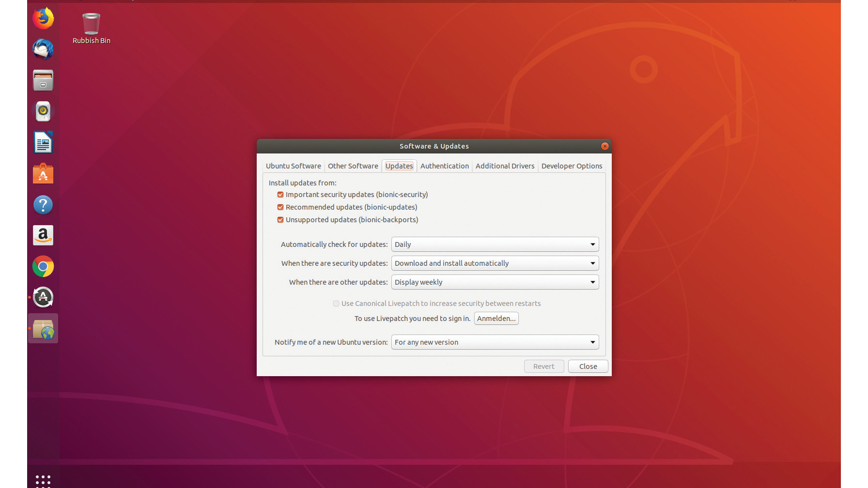Open Automatically check for updates dropdown
The width and height of the screenshot is (868, 488).
495,244
